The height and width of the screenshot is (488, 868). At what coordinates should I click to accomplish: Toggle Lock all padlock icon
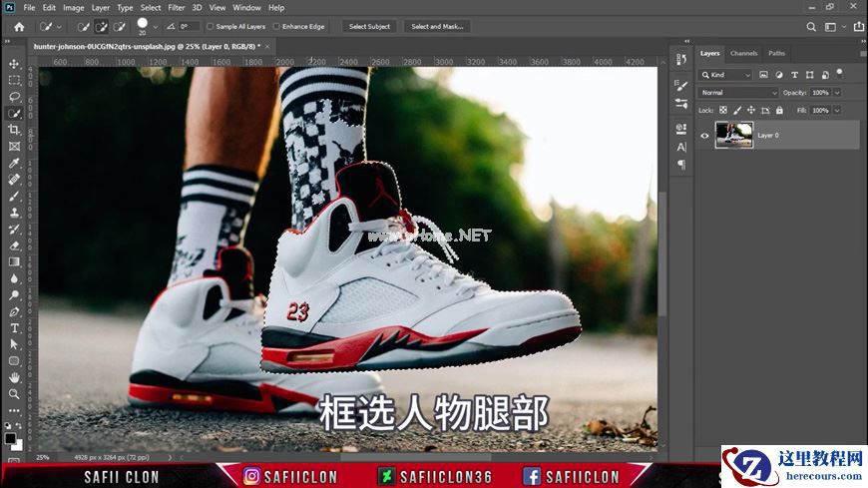779,110
